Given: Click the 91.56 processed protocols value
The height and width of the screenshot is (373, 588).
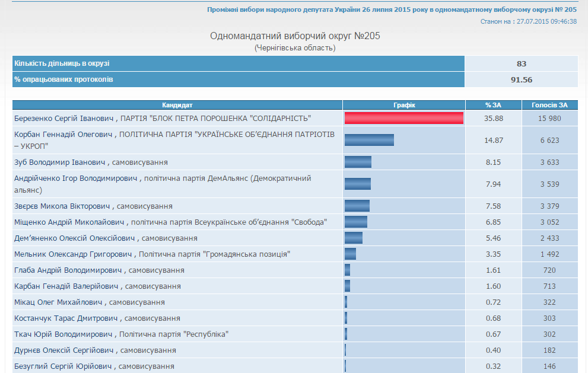Looking at the screenshot, I should click(521, 79).
